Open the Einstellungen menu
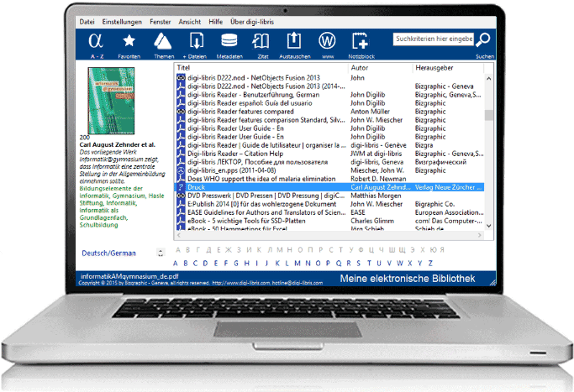The width and height of the screenshot is (574, 392). click(x=122, y=22)
